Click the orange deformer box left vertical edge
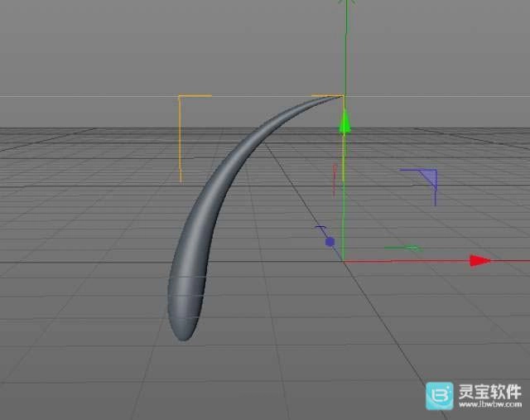The width and height of the screenshot is (530, 420). click(x=181, y=141)
